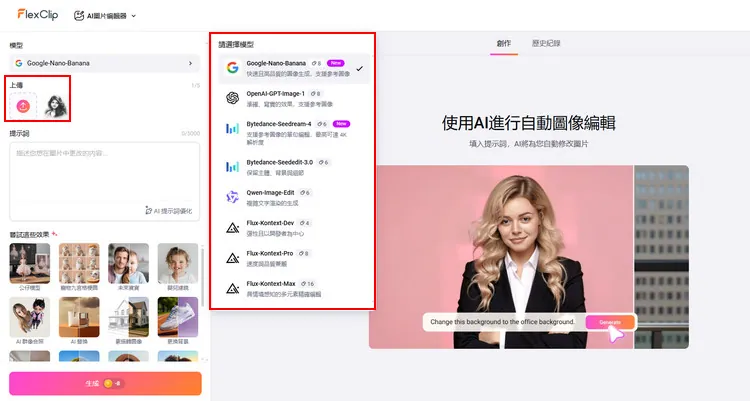Click the Flux-Kontext-Pro triangle logo icon
The width and height of the screenshot is (750, 401).
[232, 258]
